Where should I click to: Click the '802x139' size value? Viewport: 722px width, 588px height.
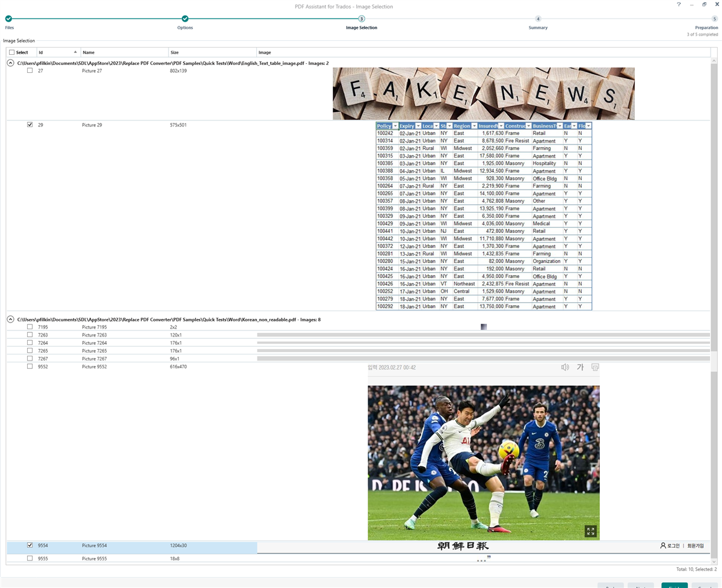pyautogui.click(x=179, y=71)
